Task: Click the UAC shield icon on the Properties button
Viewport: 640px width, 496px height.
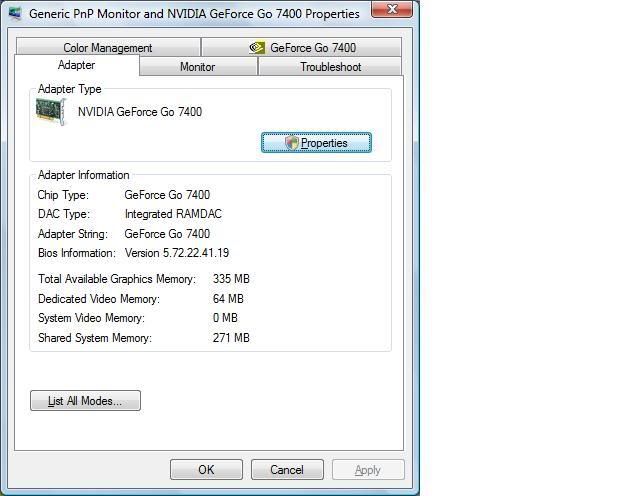Action: coord(292,143)
